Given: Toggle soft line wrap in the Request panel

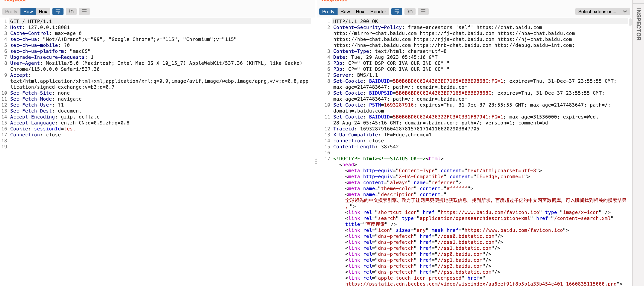Looking at the screenshot, I should pyautogui.click(x=58, y=12).
